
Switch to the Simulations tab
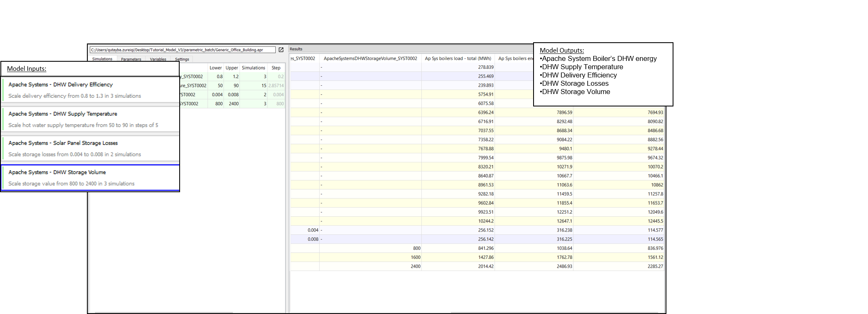click(x=102, y=59)
